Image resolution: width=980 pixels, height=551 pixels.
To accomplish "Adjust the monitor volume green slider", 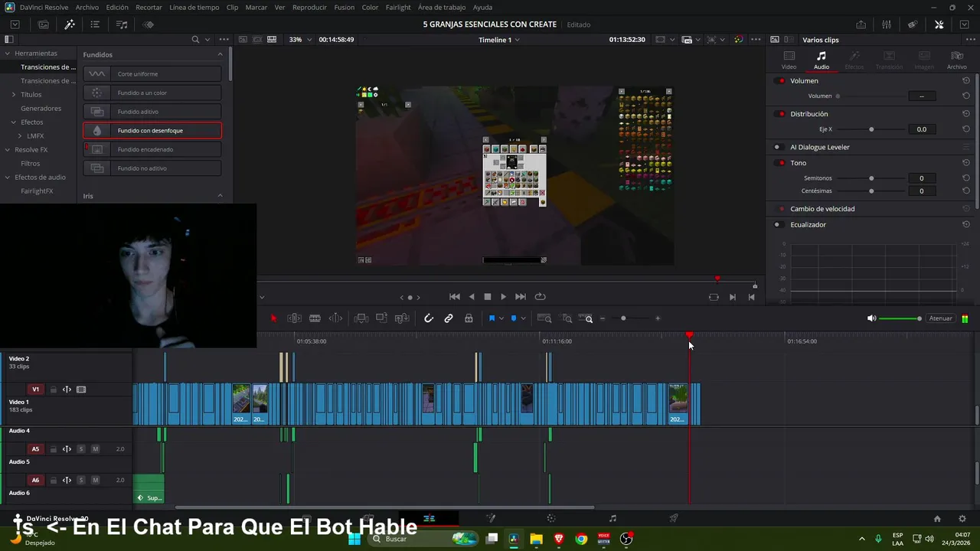I will pos(900,318).
